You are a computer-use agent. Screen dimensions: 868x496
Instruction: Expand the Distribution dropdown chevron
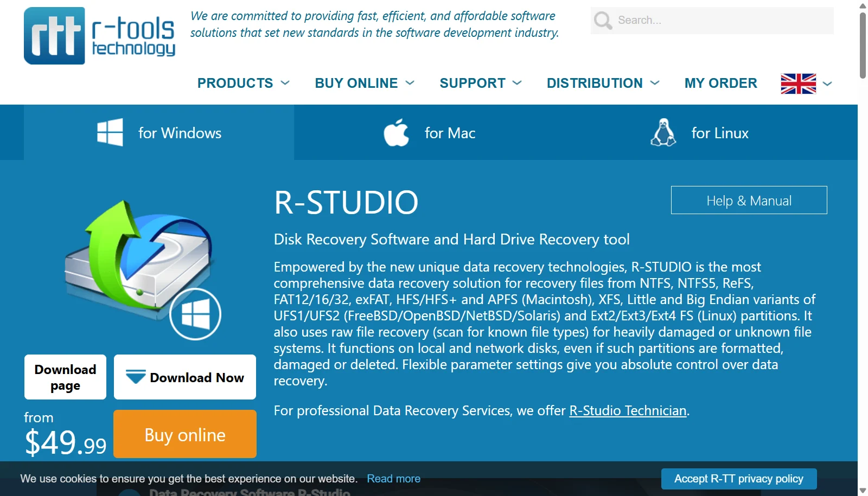(x=655, y=83)
